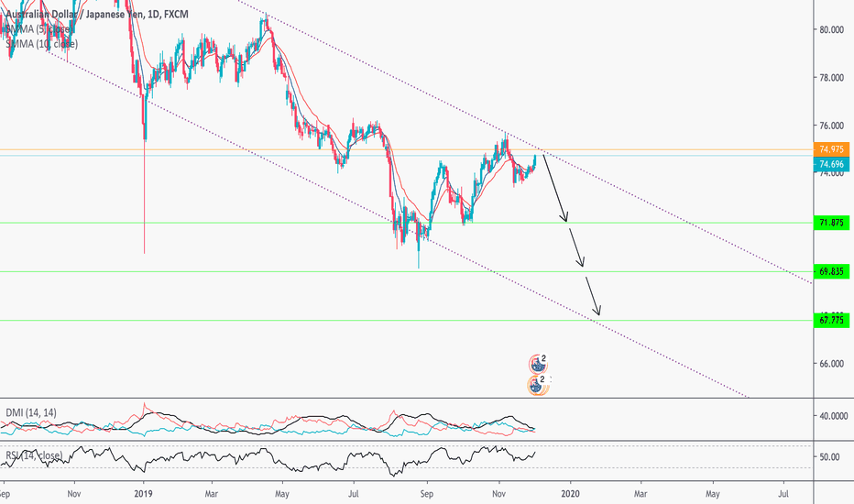Screen dimensions: 854x504
Task: Click the 2019 label on time axis
Action: click(143, 491)
